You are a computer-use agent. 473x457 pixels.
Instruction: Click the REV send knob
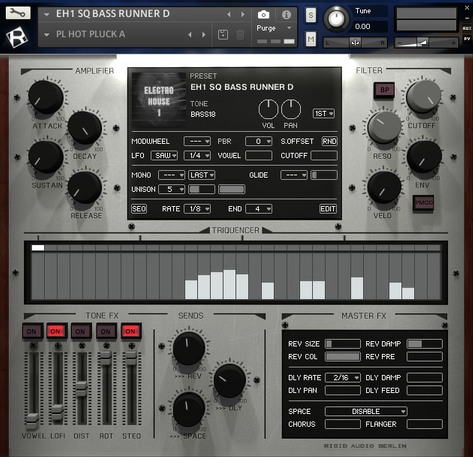point(189,349)
